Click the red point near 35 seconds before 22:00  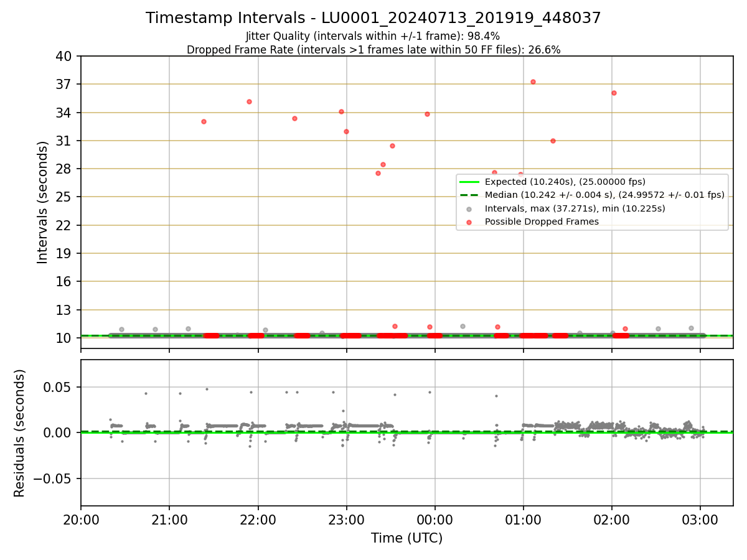pos(249,101)
